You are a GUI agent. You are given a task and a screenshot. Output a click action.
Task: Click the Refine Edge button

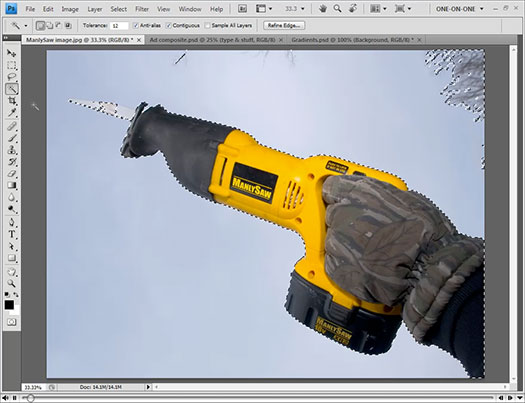click(x=284, y=25)
